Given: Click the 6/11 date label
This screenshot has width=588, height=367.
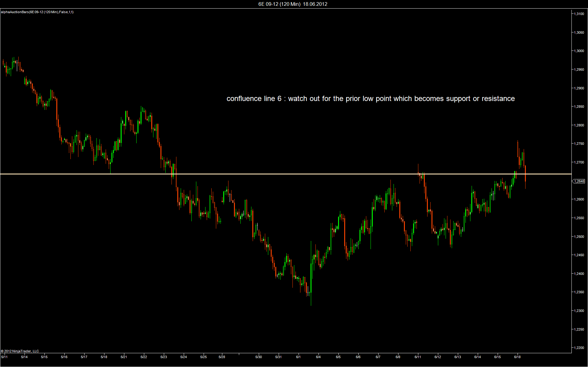Looking at the screenshot, I should [x=418, y=357].
